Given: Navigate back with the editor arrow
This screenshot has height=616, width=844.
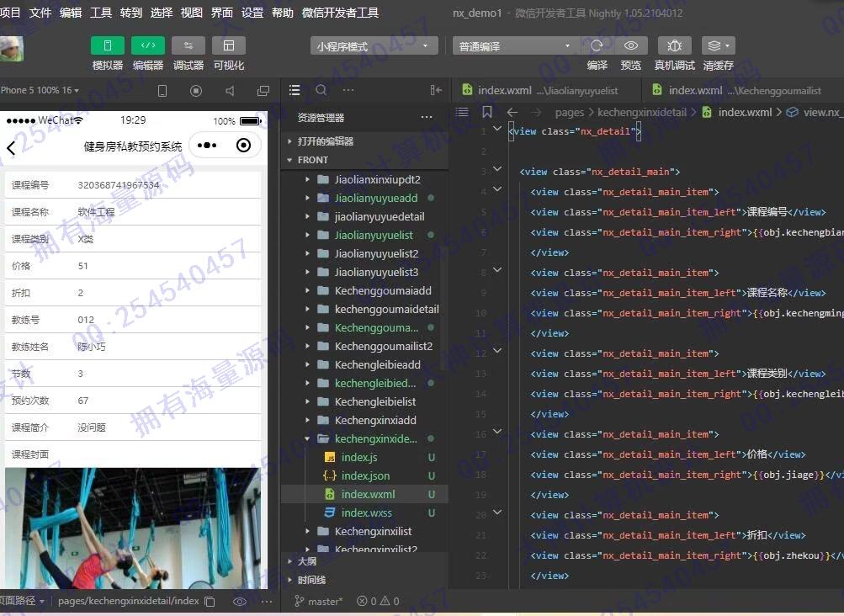Looking at the screenshot, I should [512, 112].
